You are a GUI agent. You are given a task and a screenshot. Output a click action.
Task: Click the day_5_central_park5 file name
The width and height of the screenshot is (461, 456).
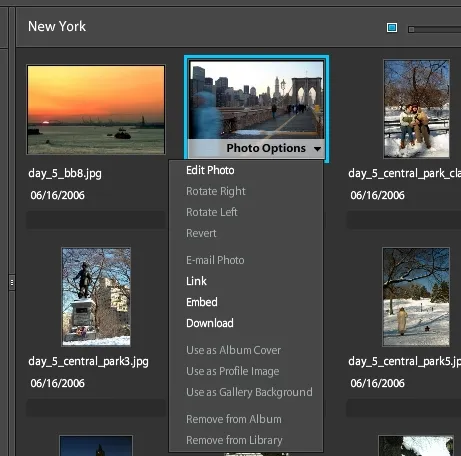coord(404,362)
